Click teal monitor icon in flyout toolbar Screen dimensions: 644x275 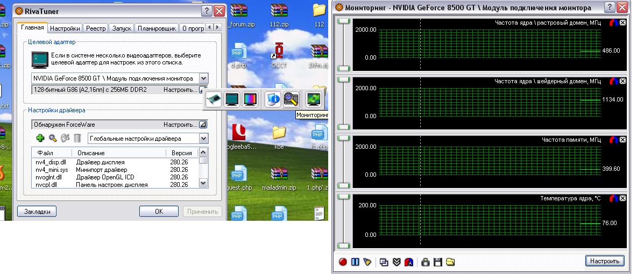click(x=232, y=99)
